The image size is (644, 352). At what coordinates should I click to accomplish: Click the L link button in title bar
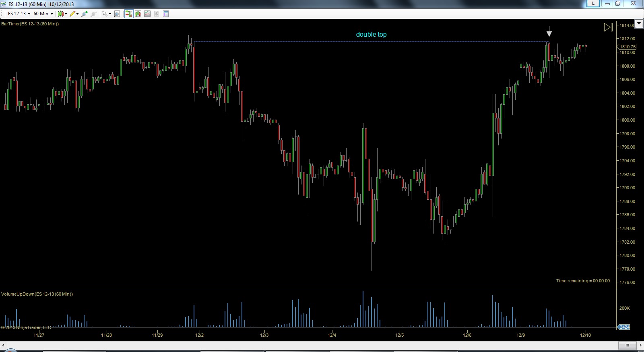(x=593, y=4)
